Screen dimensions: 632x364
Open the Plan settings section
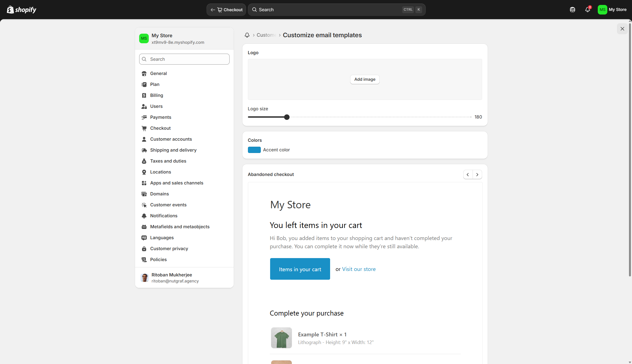[x=155, y=84]
